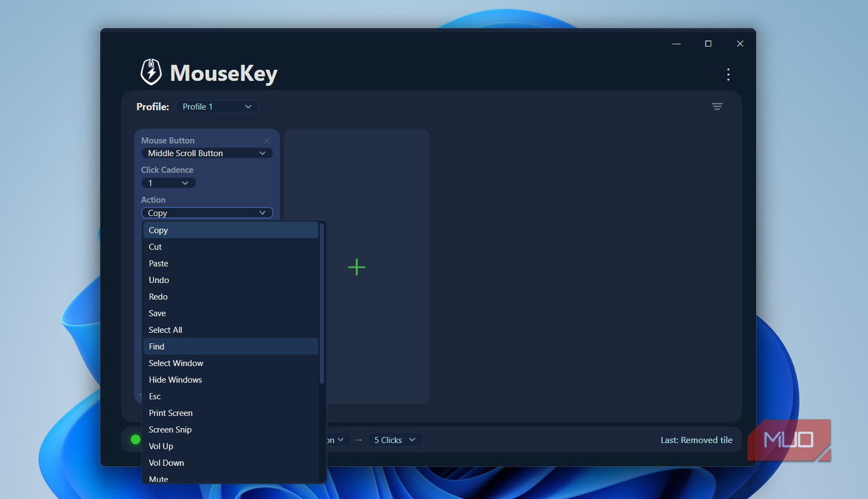Choose the Paste action
Viewport: 868px width, 499px height.
[x=231, y=263]
